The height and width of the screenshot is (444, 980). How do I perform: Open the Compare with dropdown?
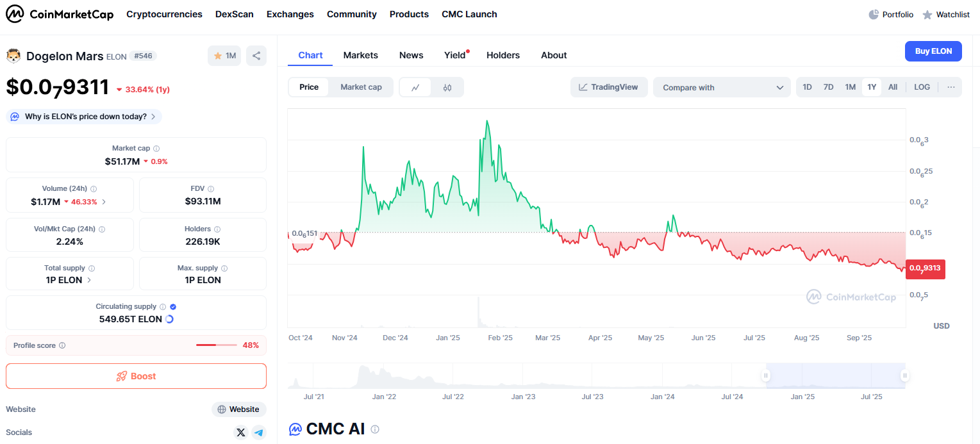[x=722, y=88]
